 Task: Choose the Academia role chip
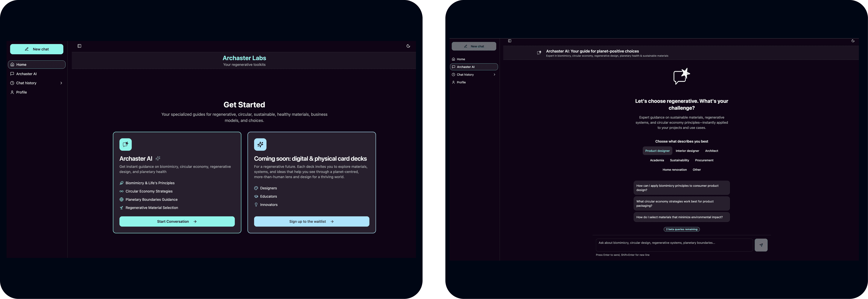[657, 160]
